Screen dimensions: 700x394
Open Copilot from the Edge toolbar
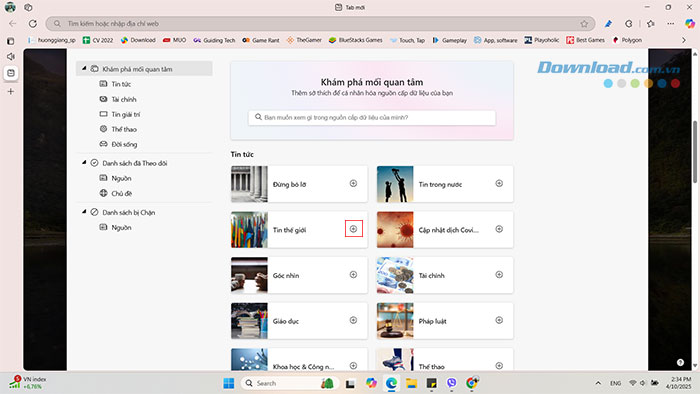pyautogui.click(x=690, y=24)
